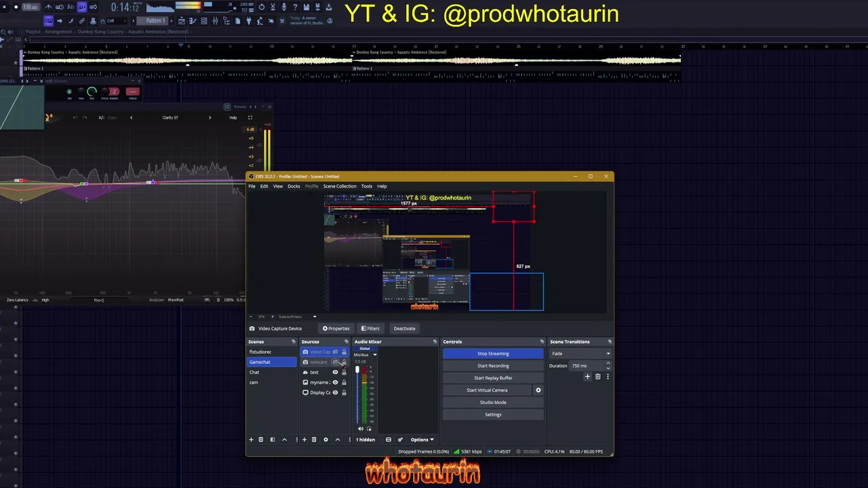Toggle fullscreen in Pro-Q plugin
The width and height of the screenshot is (868, 488).
point(250,118)
